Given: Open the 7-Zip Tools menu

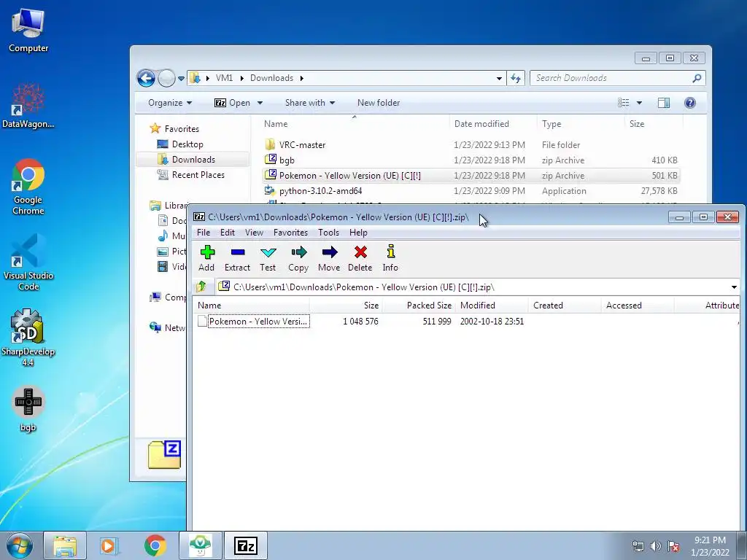Looking at the screenshot, I should [x=329, y=233].
